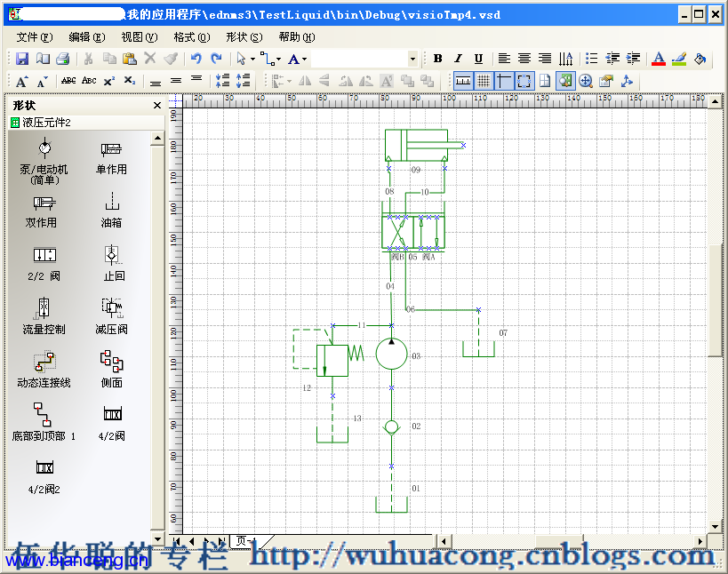Toggle underline formatting
This screenshot has height=574, width=728.
(479, 59)
